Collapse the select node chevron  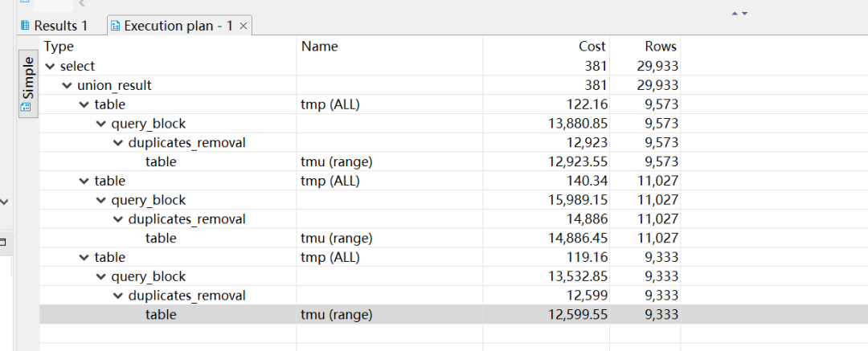click(50, 67)
